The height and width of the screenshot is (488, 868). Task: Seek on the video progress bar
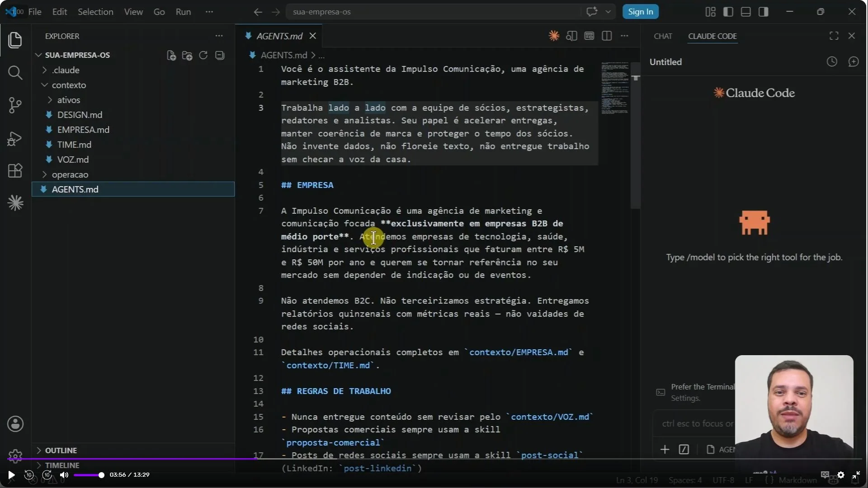tap(434, 459)
